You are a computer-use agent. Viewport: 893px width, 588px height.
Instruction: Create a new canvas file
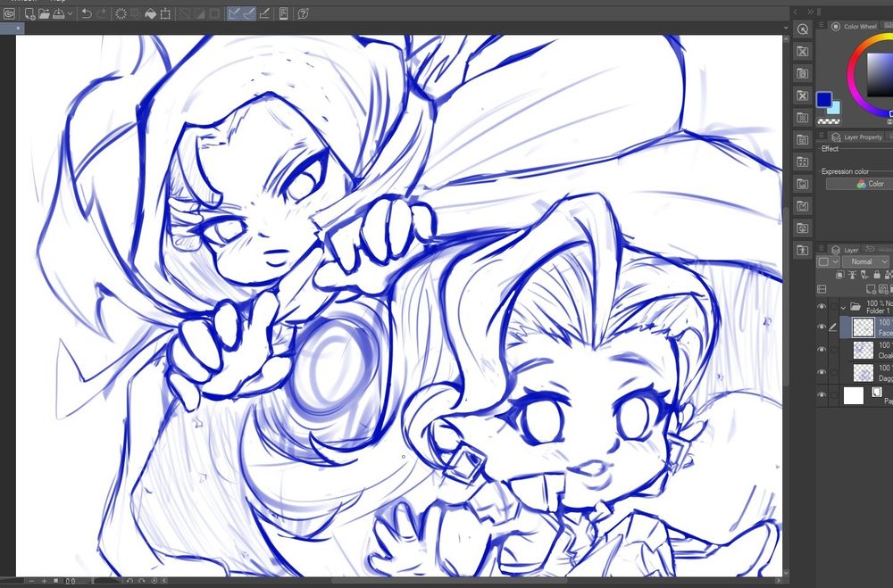pos(29,13)
